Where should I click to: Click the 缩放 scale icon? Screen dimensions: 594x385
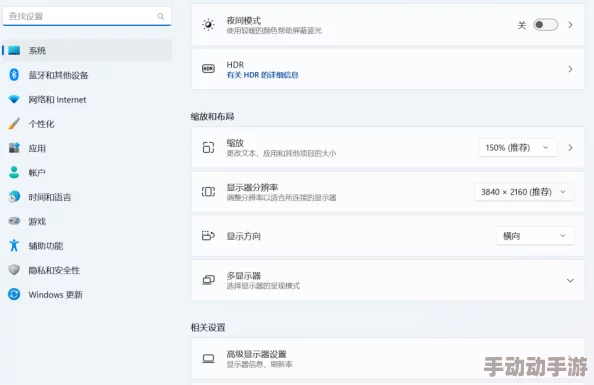[208, 147]
